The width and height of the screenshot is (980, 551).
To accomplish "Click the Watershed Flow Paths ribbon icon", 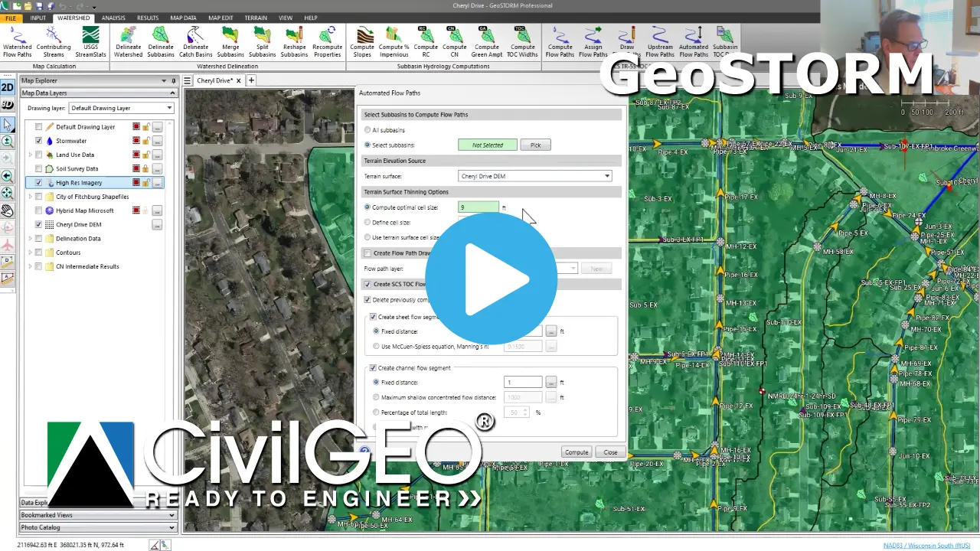I will pos(17,41).
